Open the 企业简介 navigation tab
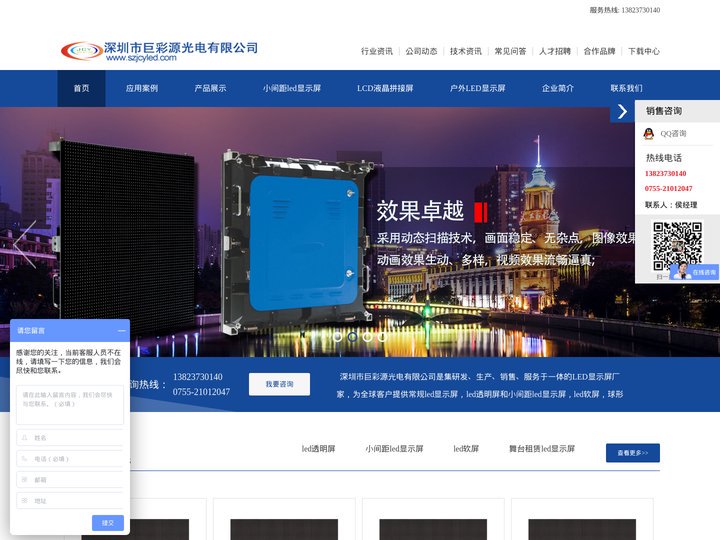This screenshot has height=540, width=720. point(557,88)
